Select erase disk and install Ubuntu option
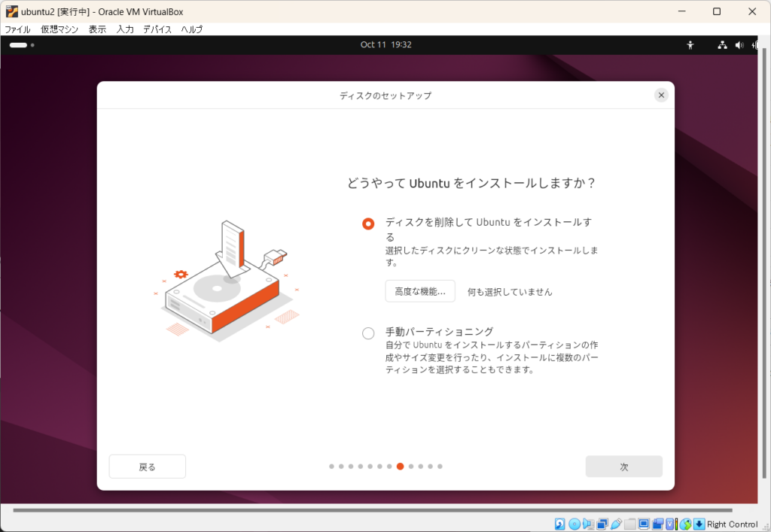 point(368,224)
